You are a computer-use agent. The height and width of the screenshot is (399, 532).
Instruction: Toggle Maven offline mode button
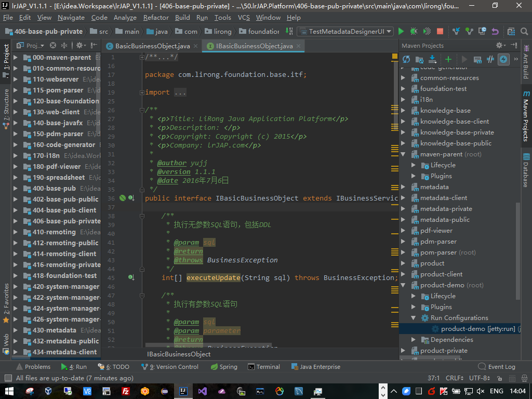490,59
